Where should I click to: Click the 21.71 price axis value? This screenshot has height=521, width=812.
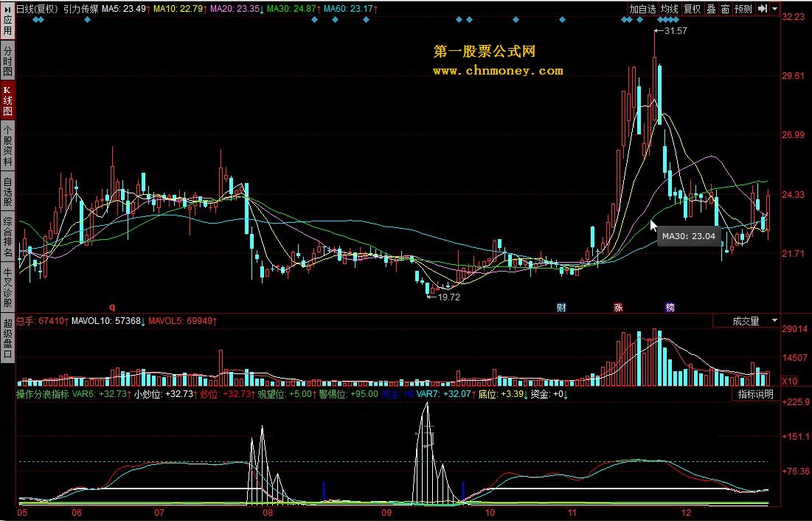coord(793,254)
